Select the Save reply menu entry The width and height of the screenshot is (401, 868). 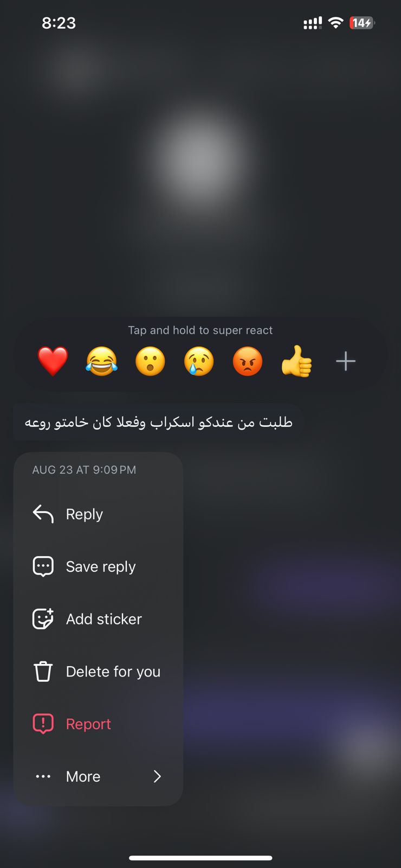tap(98, 566)
